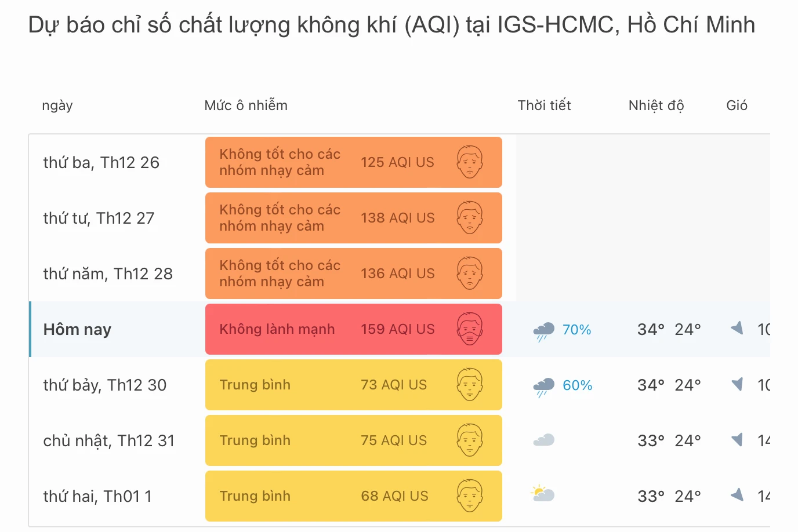
Task: Click the rain cloud icon for Hôm nay
Action: [543, 329]
